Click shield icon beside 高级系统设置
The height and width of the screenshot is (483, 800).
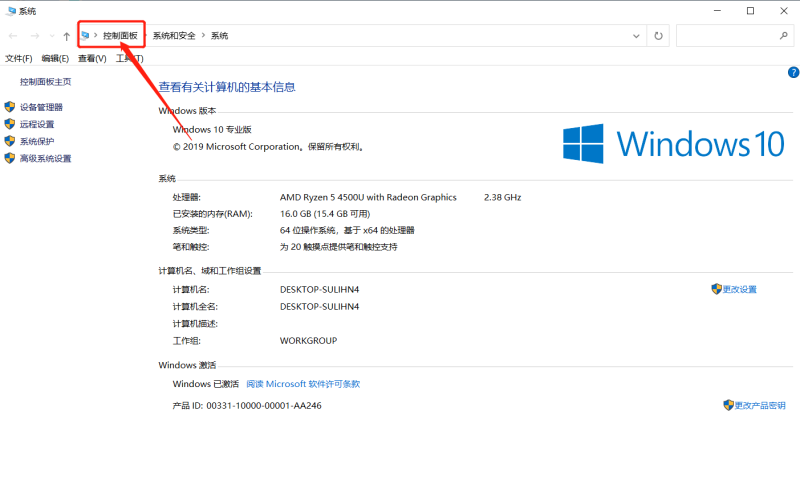pos(10,158)
